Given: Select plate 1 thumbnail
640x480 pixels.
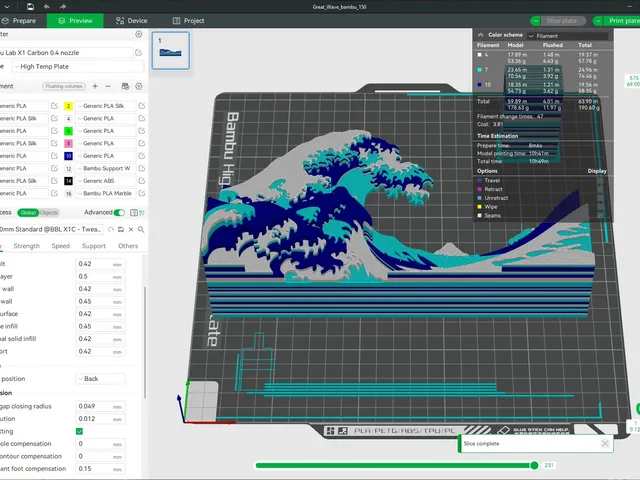Looking at the screenshot, I should pos(171,51).
